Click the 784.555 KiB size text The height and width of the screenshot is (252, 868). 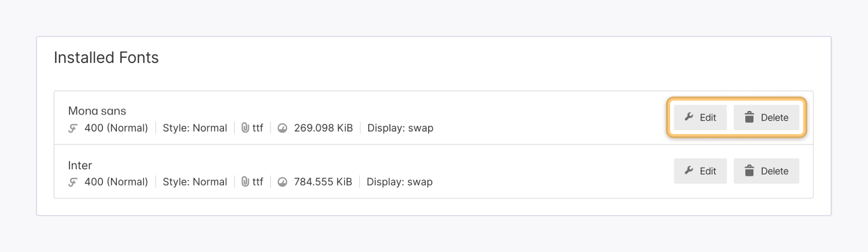(x=323, y=182)
